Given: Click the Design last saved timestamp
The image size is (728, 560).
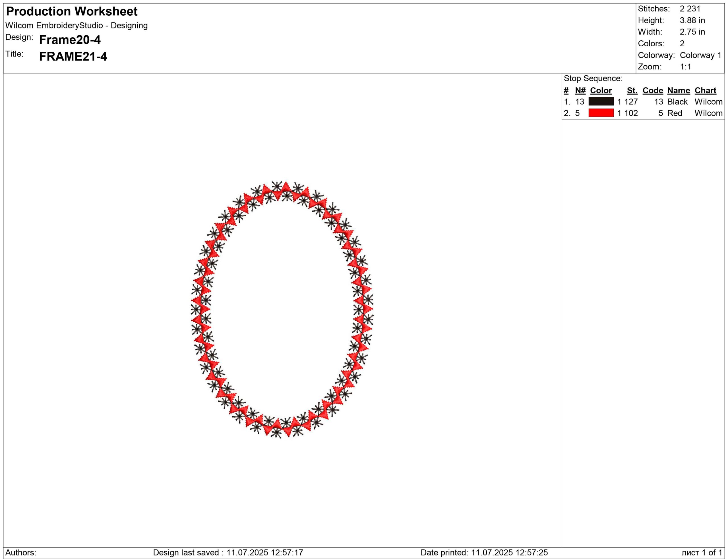Looking at the screenshot, I should click(228, 553).
